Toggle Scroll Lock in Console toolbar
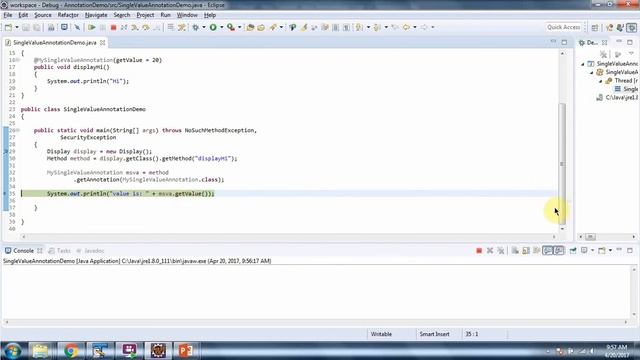The width and height of the screenshot is (640, 360). 526,250
